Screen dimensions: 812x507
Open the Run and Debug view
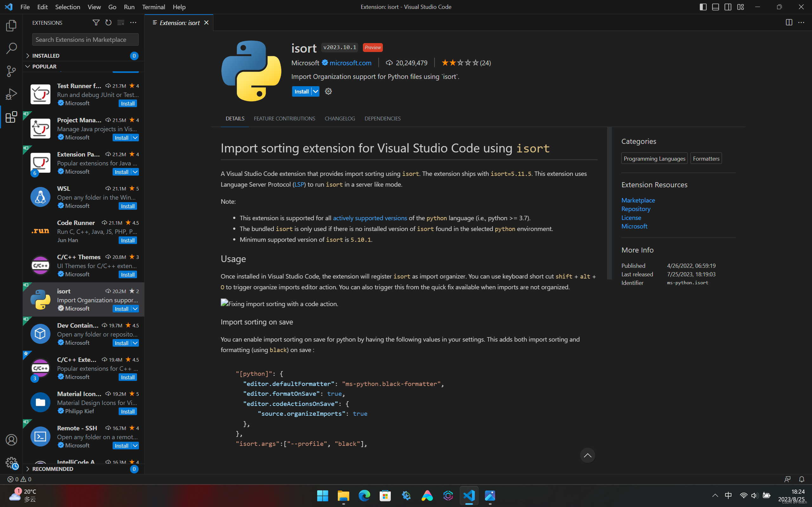pos(11,94)
